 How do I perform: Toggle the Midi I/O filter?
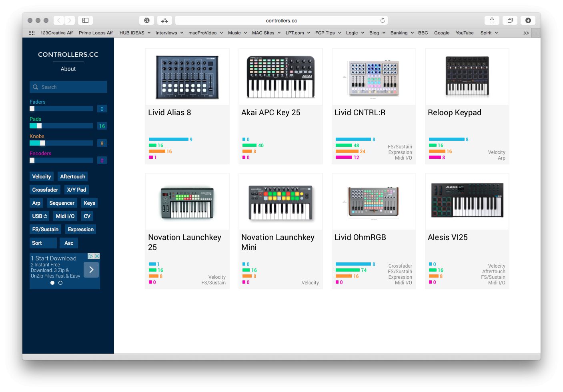[x=65, y=216]
